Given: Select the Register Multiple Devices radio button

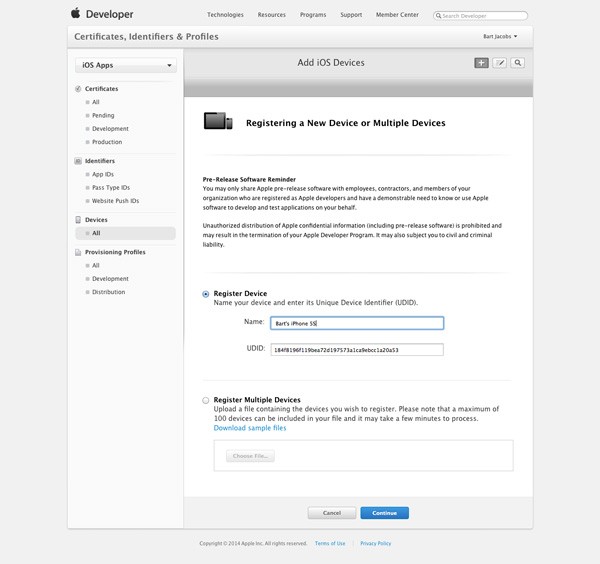Looking at the screenshot, I should [205, 400].
